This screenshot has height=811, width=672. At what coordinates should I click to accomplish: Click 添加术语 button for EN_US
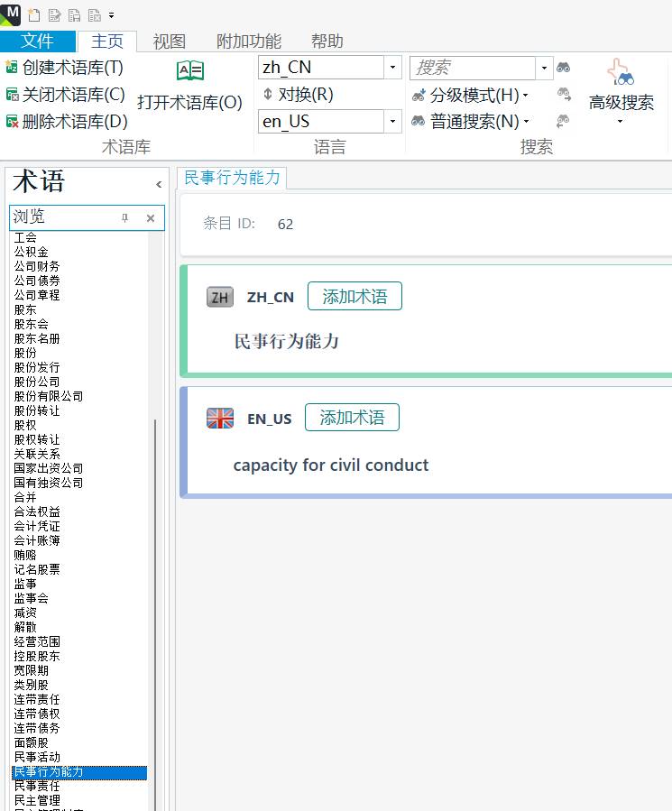pos(352,418)
